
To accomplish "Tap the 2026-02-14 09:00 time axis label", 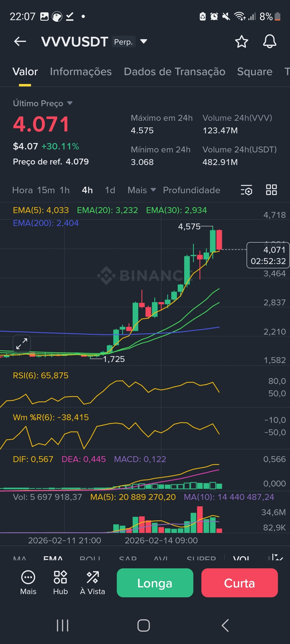I will pyautogui.click(x=161, y=540).
